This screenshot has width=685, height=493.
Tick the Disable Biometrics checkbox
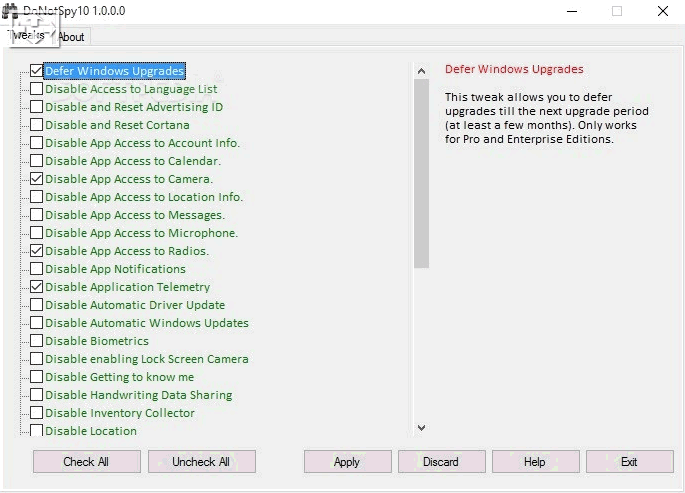(37, 341)
